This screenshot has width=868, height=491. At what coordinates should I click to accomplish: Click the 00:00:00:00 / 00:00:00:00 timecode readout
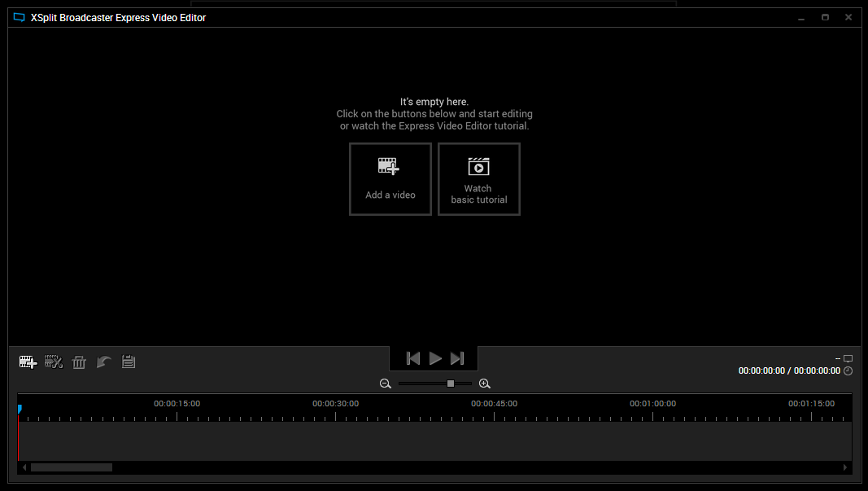coord(789,370)
